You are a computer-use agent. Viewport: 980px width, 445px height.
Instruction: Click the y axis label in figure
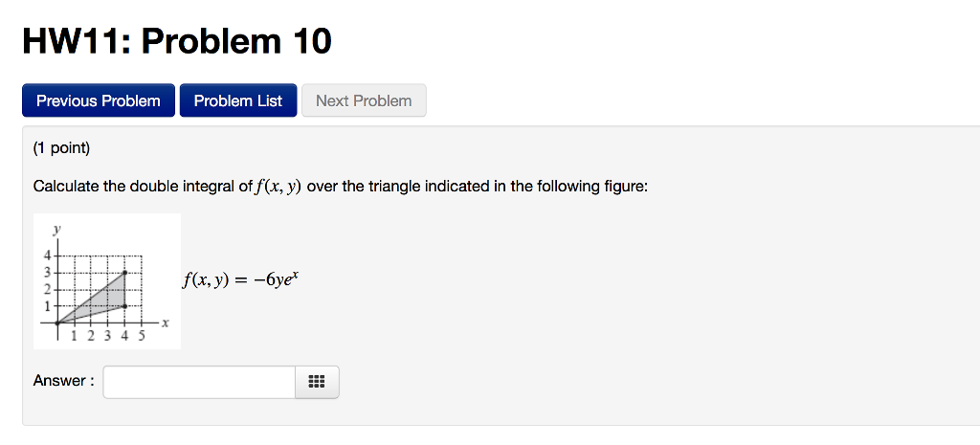coord(56,230)
